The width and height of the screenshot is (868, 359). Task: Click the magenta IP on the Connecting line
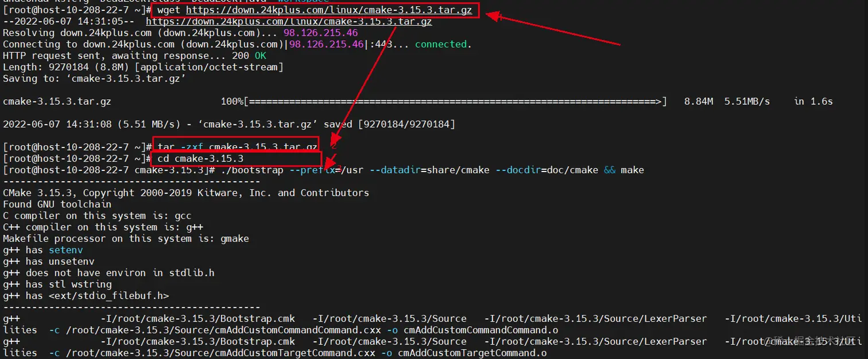[326, 44]
